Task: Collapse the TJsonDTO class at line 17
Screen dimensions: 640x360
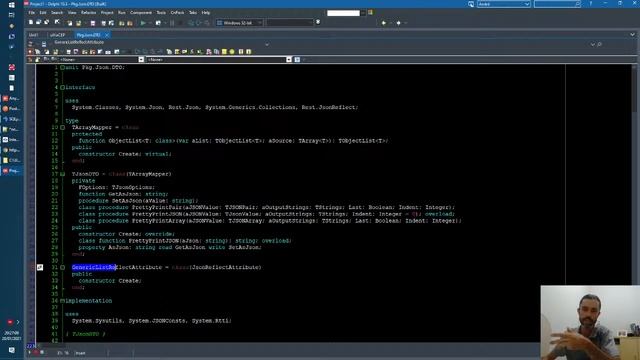Action: coord(62,174)
